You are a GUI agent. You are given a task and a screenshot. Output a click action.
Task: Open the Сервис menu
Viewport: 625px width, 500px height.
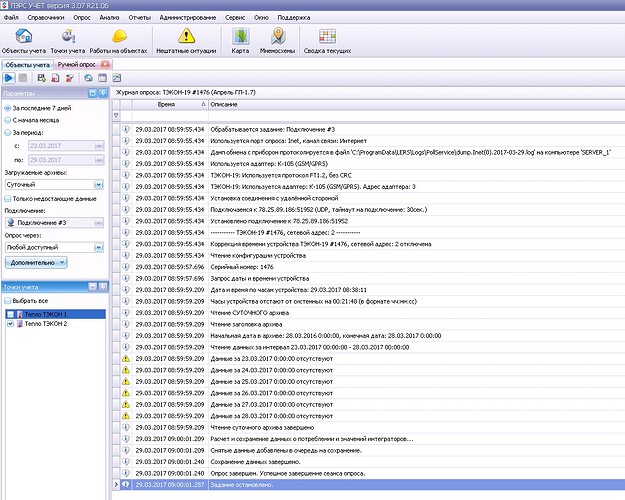click(x=235, y=18)
